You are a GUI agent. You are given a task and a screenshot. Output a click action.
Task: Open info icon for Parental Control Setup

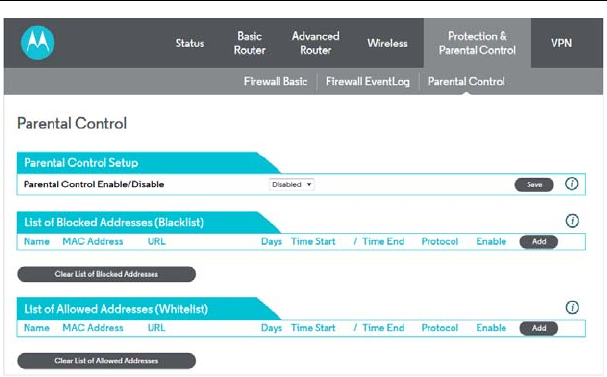click(571, 183)
